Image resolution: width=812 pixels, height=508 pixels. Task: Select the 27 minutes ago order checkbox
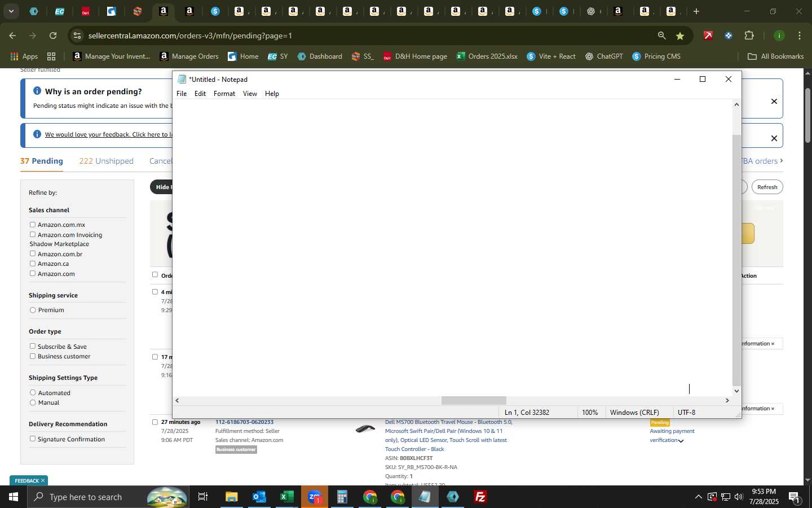pyautogui.click(x=155, y=422)
